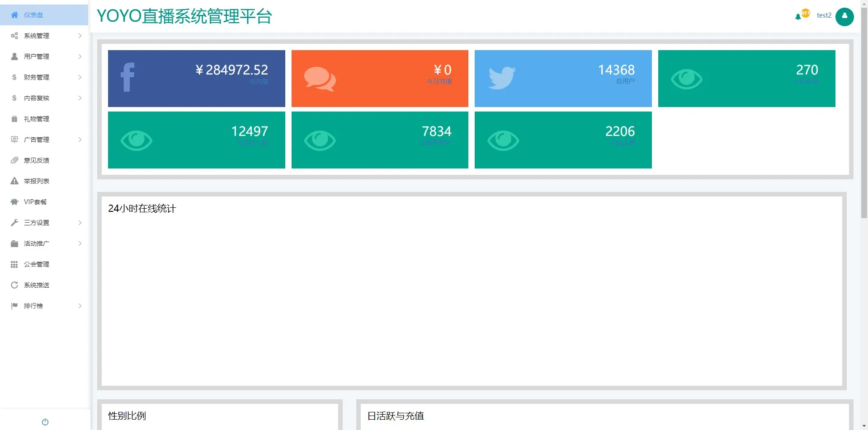Click the eye icon on the 12497 card

[x=136, y=140]
